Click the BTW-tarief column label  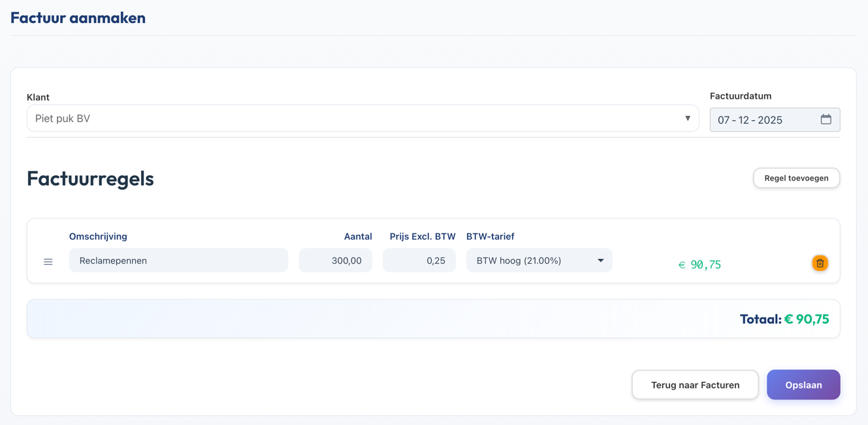[x=490, y=237]
